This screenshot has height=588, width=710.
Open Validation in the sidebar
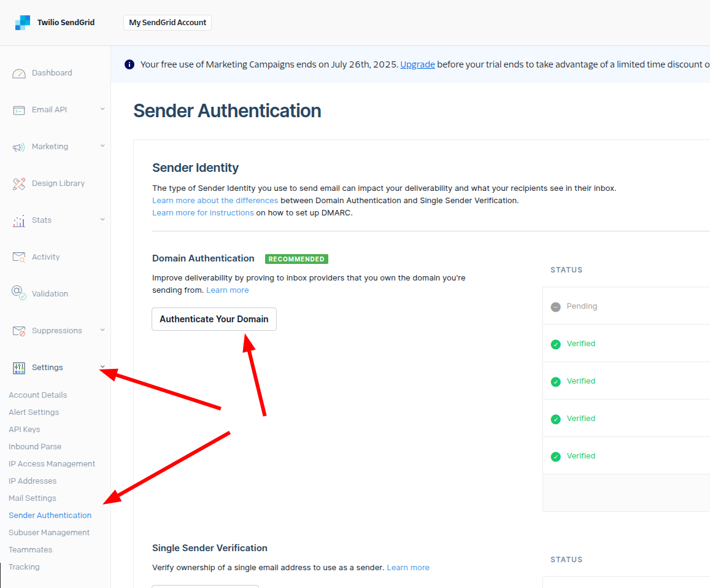tap(50, 293)
